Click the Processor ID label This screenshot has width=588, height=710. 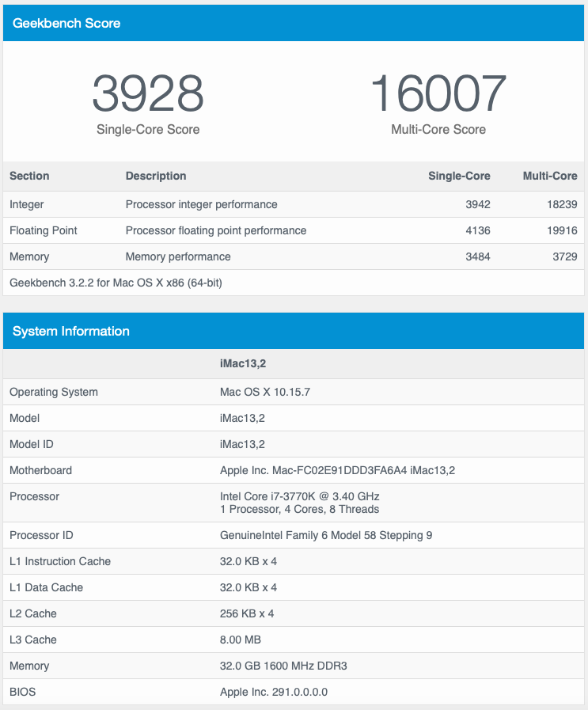41,535
